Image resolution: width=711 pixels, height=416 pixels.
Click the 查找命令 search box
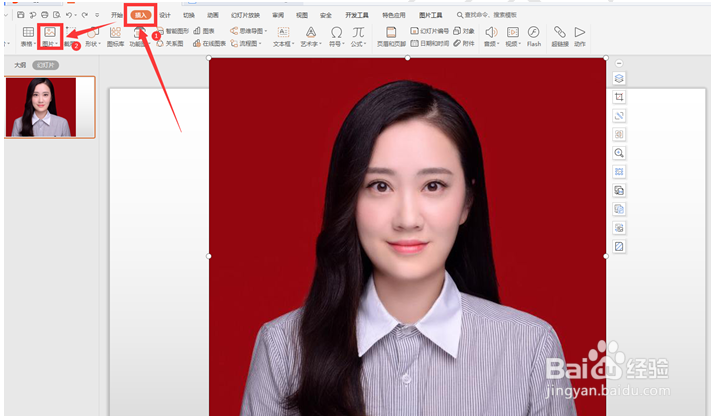click(487, 15)
